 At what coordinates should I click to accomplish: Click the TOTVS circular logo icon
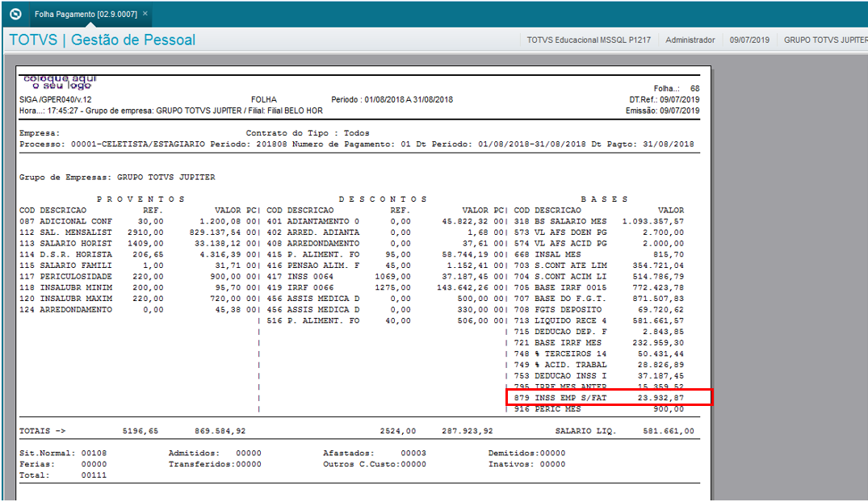[15, 14]
